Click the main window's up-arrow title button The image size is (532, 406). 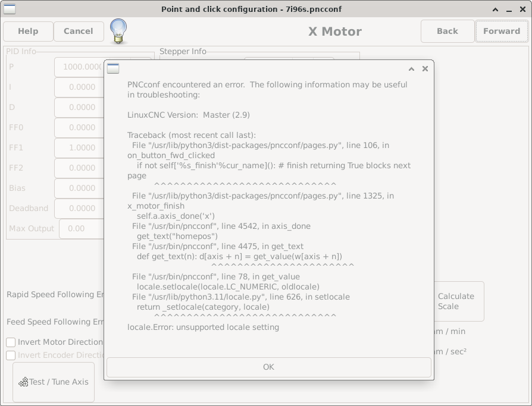tap(495, 10)
